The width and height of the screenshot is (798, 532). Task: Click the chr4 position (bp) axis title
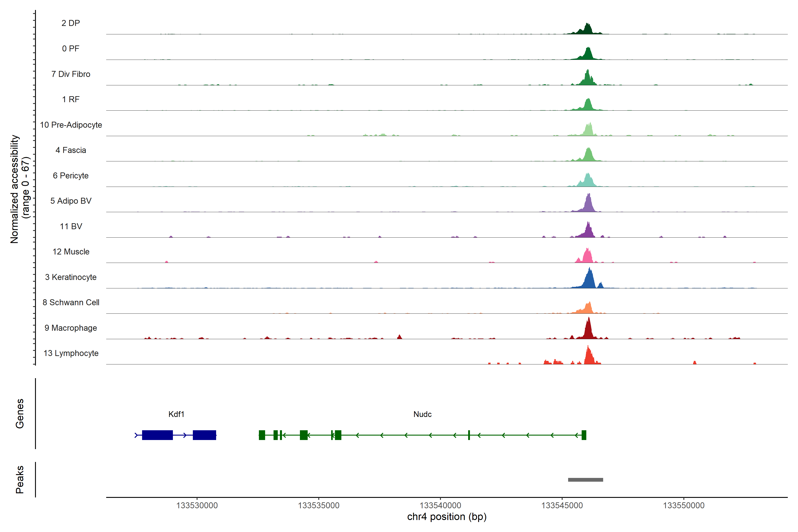[x=446, y=517]
